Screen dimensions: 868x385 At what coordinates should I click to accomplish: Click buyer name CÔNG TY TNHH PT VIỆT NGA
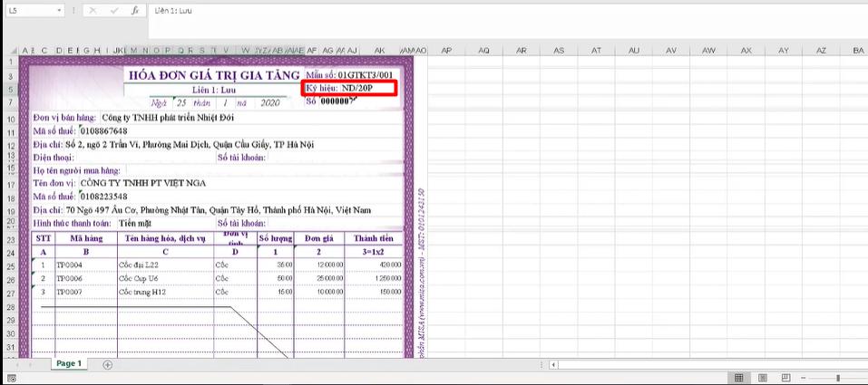pyautogui.click(x=142, y=183)
